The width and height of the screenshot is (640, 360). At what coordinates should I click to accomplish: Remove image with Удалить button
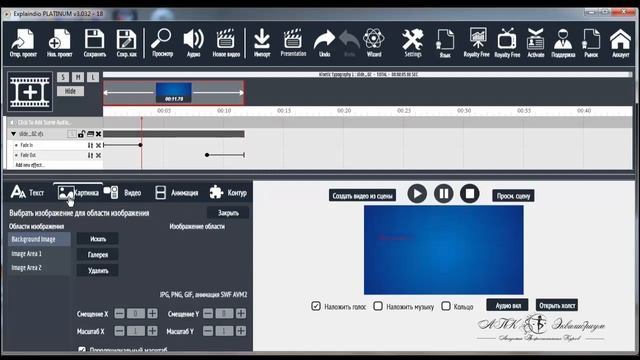[98, 270]
